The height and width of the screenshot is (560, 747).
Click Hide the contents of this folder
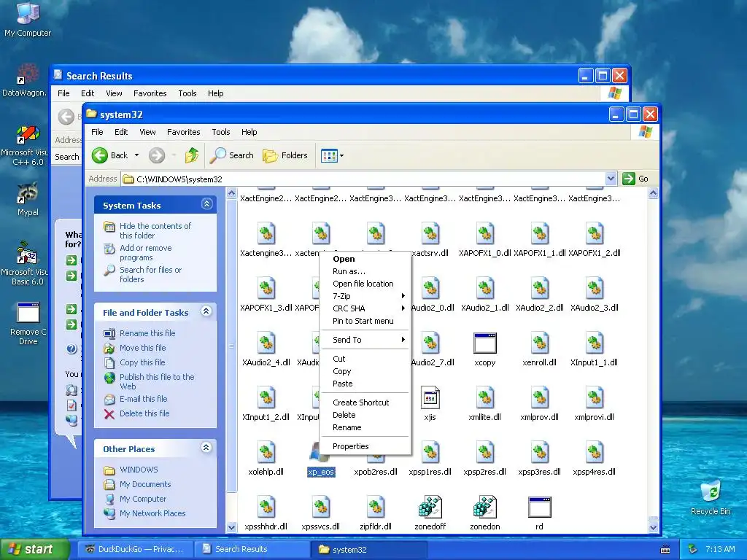tap(155, 230)
